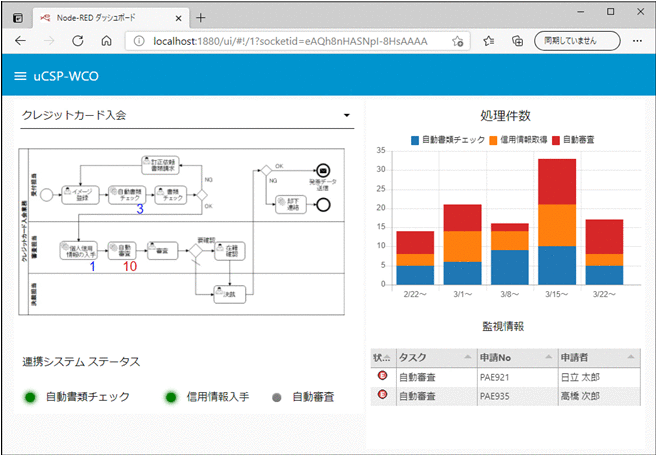Select the PAE921 cell
This screenshot has width=657, height=456.
click(x=517, y=377)
